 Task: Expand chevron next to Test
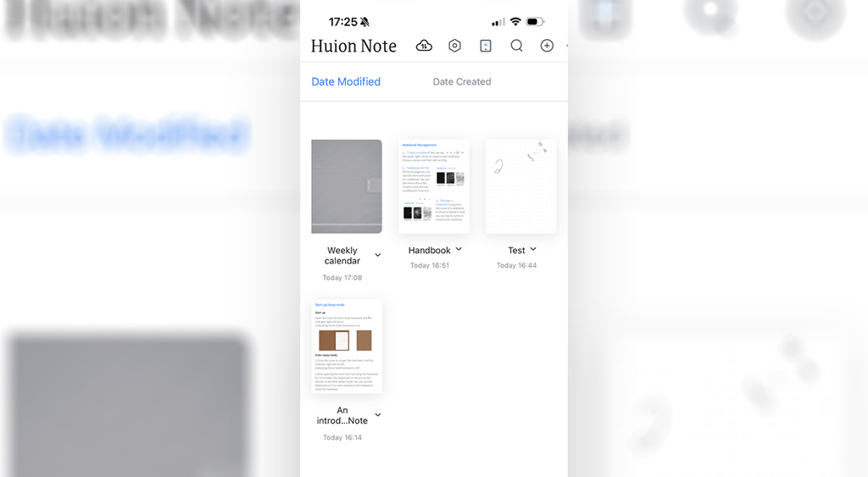point(533,250)
